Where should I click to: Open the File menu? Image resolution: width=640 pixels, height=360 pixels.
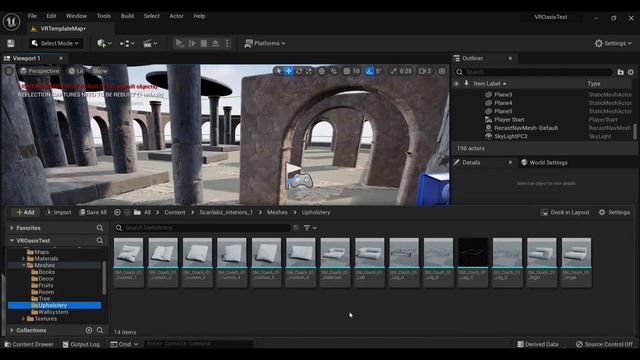pyautogui.click(x=32, y=16)
